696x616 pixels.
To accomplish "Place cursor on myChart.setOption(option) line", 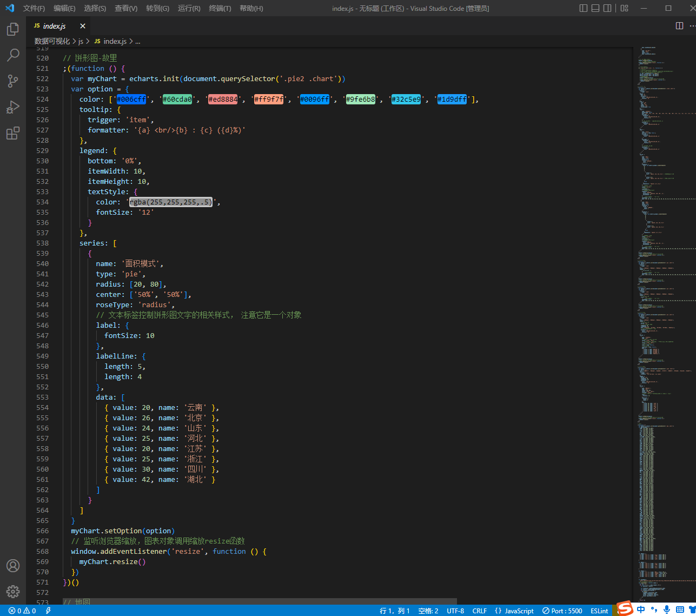I will point(123,531).
